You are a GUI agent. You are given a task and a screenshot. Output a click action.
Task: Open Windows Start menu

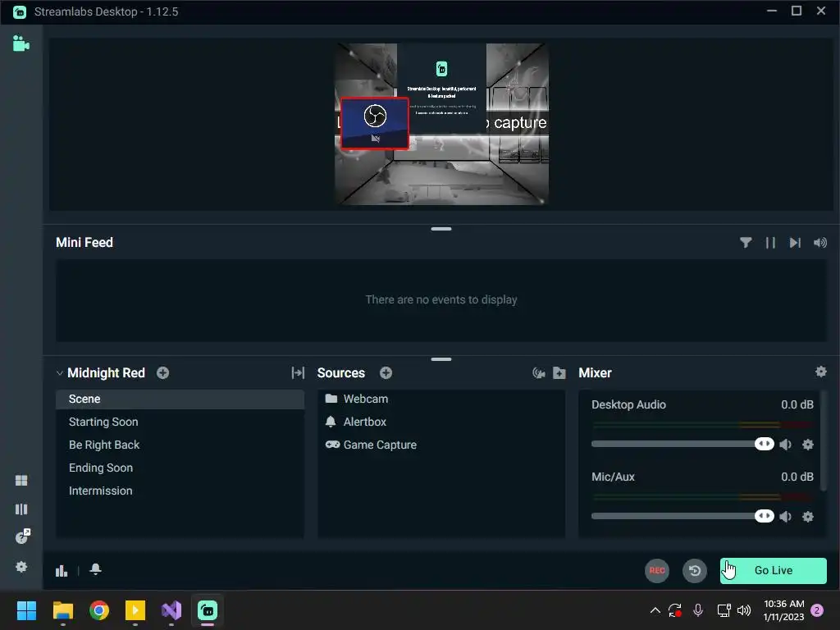(x=26, y=610)
